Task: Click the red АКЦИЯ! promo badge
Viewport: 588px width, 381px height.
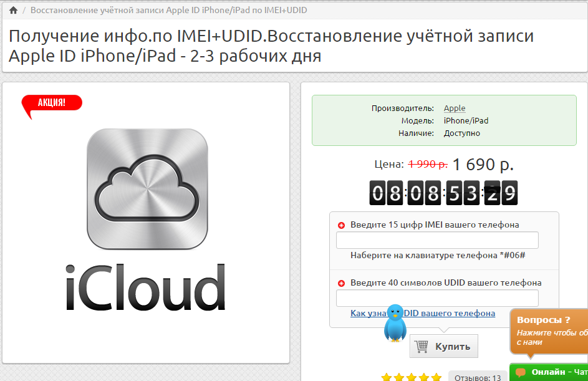Action: pyautogui.click(x=52, y=107)
